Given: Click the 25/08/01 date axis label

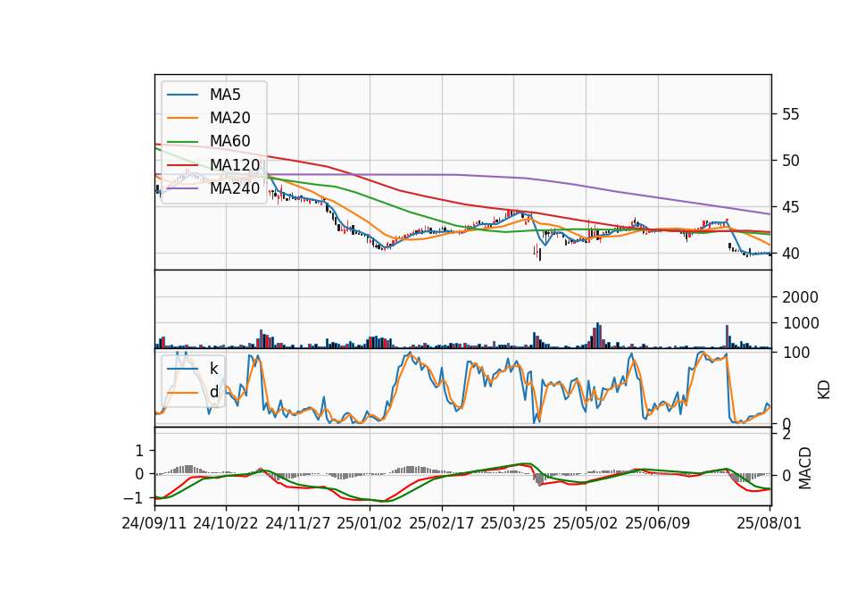Looking at the screenshot, I should point(769,523).
